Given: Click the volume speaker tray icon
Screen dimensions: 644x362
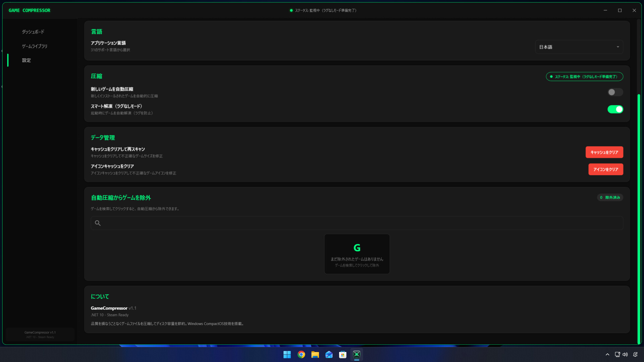Looking at the screenshot, I should [x=625, y=355].
